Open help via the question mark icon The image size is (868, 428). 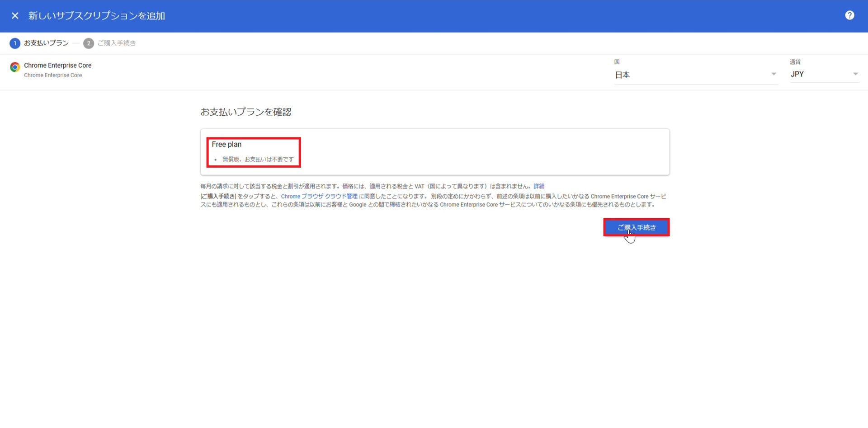849,15
